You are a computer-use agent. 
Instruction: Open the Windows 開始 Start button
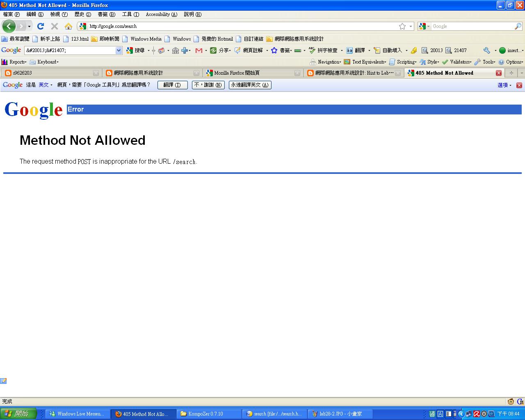click(x=18, y=414)
